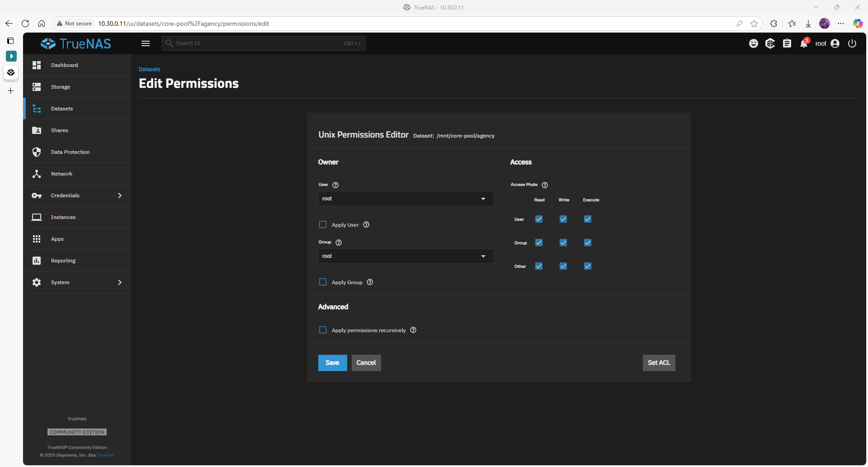Open the root user account icon
Screen dimensions: 868x467
[x=835, y=43]
